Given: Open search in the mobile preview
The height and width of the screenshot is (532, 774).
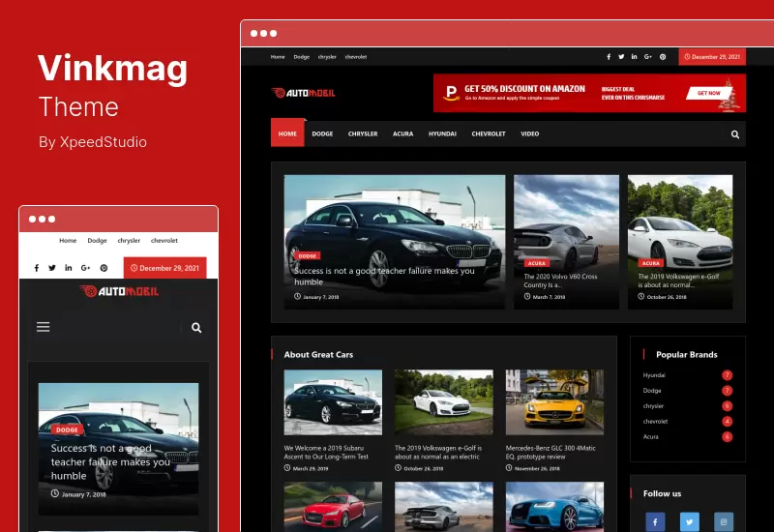Looking at the screenshot, I should pos(196,328).
